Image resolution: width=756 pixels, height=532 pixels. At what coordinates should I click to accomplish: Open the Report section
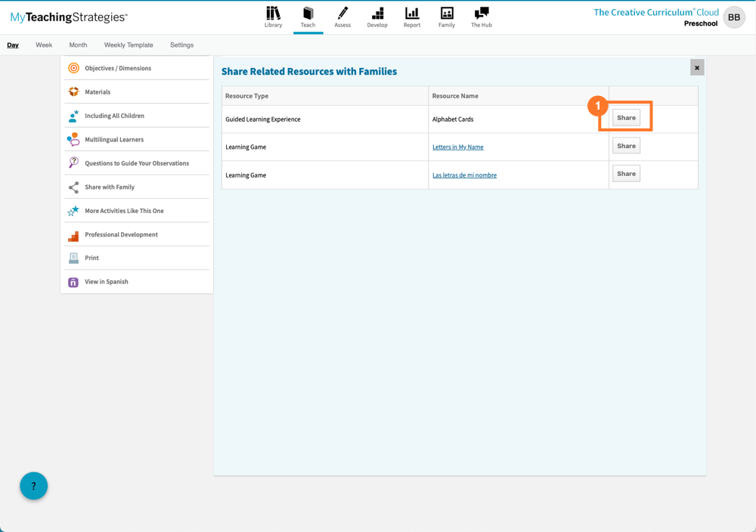click(x=411, y=17)
